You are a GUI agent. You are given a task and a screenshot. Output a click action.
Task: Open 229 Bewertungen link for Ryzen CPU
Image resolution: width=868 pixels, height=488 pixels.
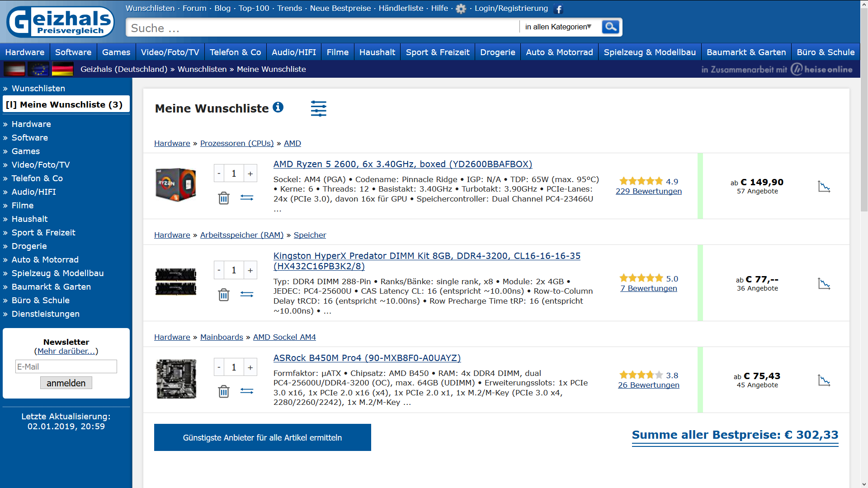point(648,191)
